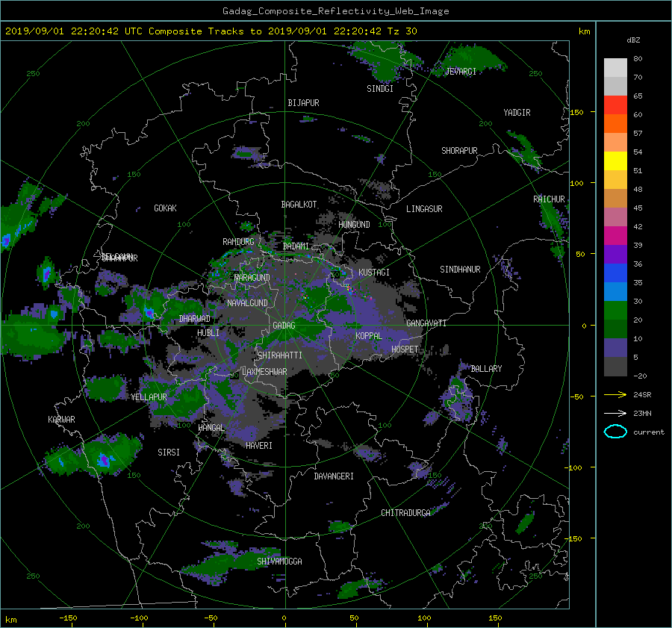
Task: Click the BADAMI city label
Action: tap(296, 246)
